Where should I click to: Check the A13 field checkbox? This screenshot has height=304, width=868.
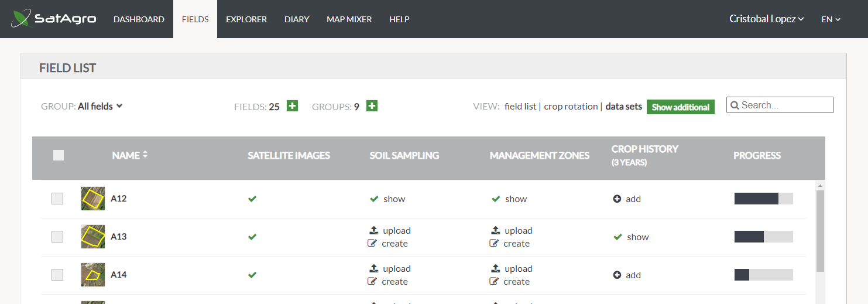click(x=57, y=237)
